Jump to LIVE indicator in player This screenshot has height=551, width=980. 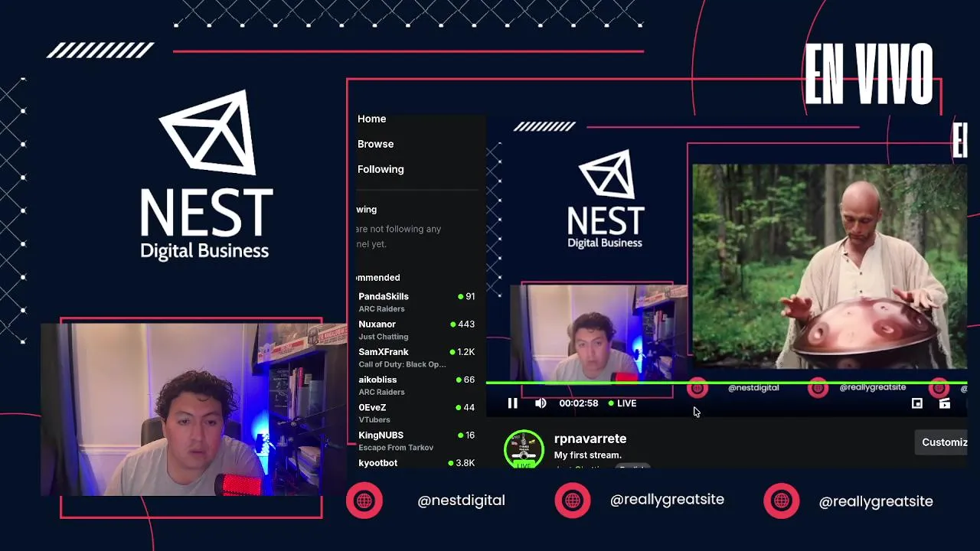point(622,403)
